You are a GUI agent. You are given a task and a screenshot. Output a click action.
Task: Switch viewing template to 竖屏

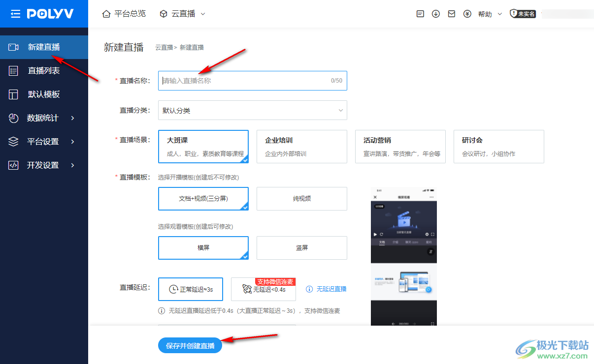(301, 248)
